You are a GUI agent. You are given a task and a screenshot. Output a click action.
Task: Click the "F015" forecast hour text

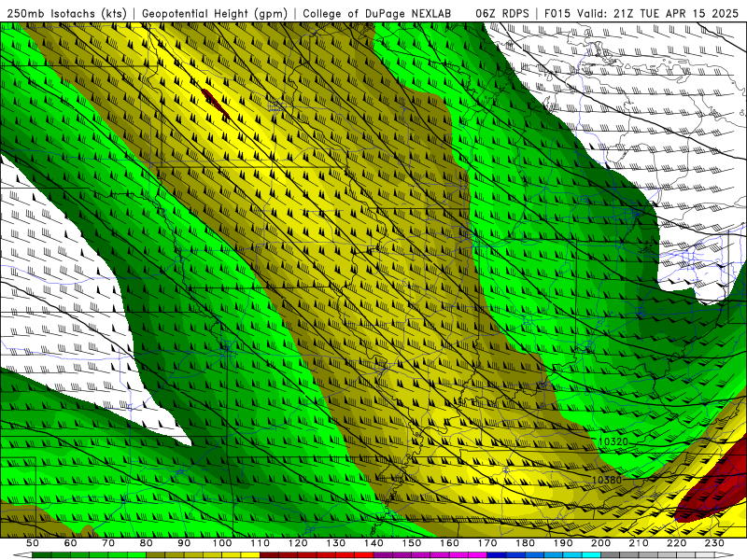(x=557, y=13)
